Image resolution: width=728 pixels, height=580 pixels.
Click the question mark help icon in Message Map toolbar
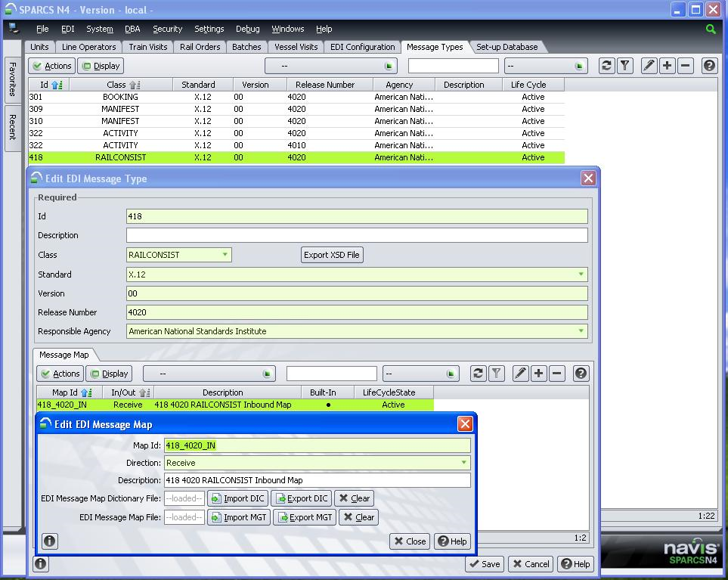click(x=581, y=374)
